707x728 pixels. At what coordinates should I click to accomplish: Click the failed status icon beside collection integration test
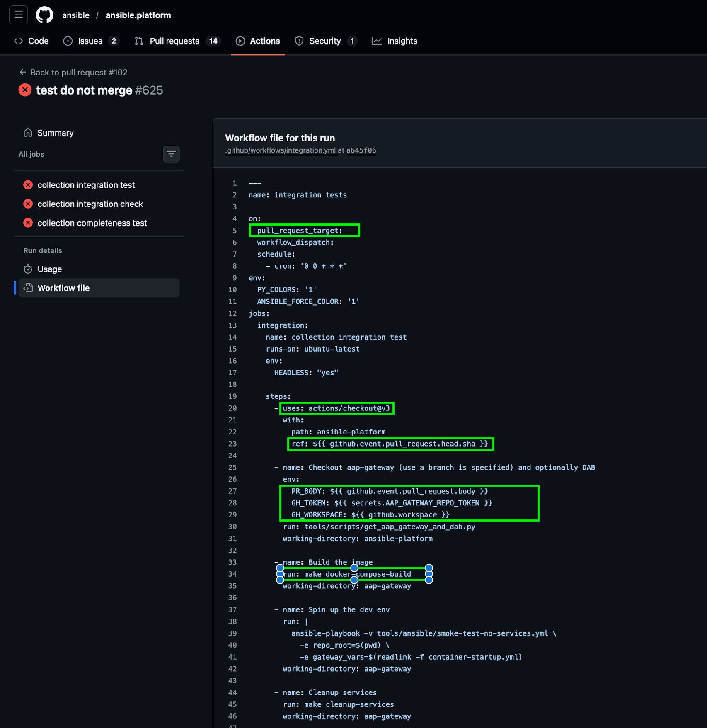(28, 185)
